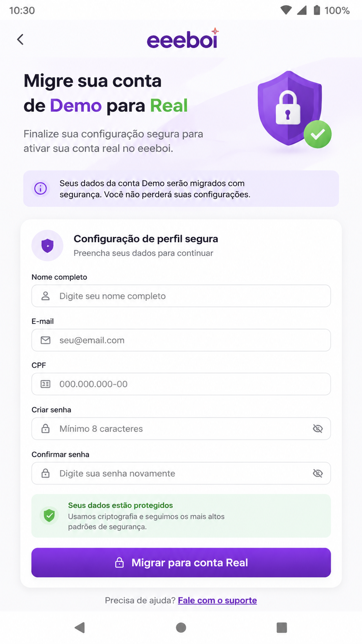Show password in Criar senha field
The height and width of the screenshot is (644, 362).
pyautogui.click(x=318, y=429)
